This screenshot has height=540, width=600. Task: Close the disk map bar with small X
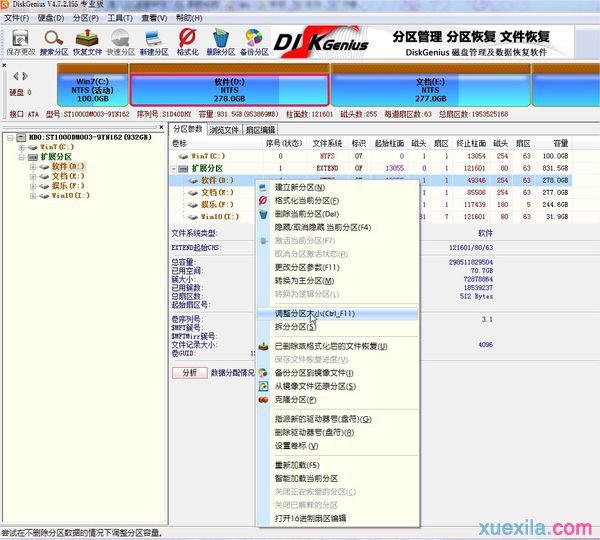pyautogui.click(x=4, y=65)
